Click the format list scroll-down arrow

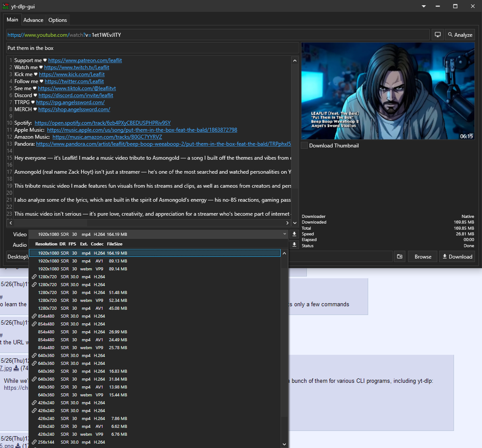click(x=284, y=444)
